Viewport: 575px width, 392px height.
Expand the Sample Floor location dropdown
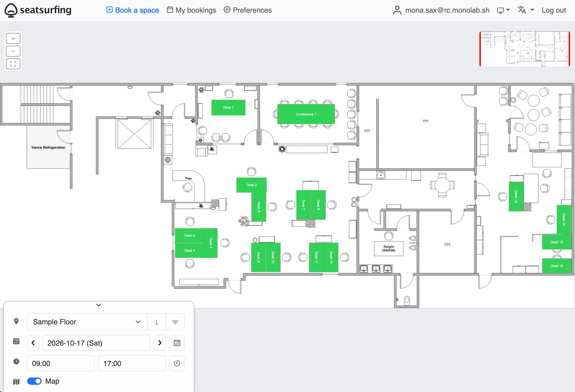point(87,322)
